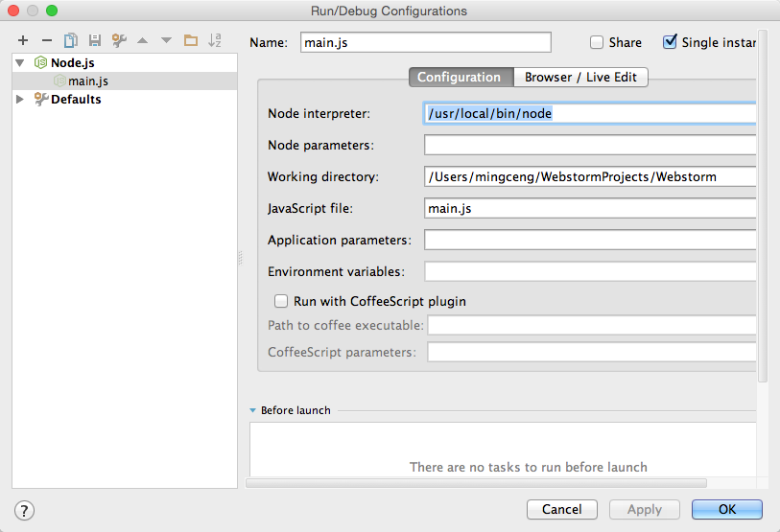This screenshot has width=780, height=532.
Task: Add a new configuration with plus icon
Action: 23,40
